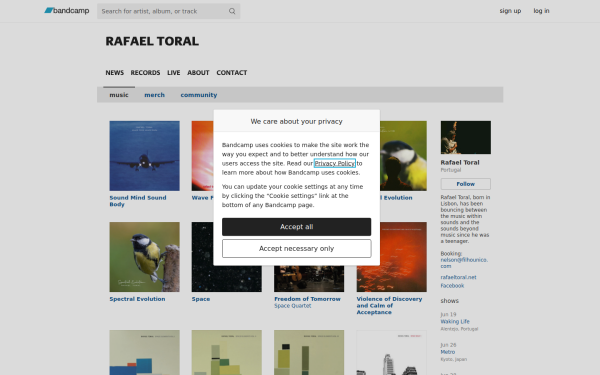Click Violence of Discovery and Calm of Acceptance title

pos(389,306)
